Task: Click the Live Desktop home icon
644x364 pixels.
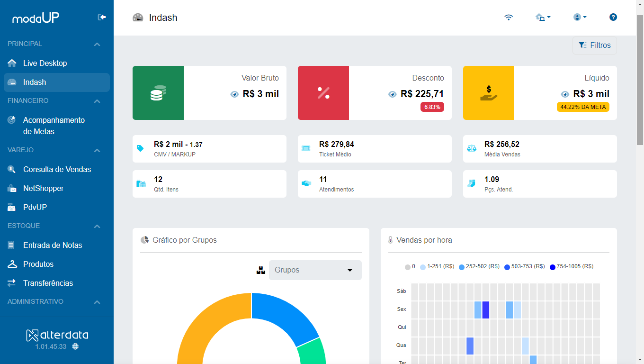Action: (x=12, y=63)
